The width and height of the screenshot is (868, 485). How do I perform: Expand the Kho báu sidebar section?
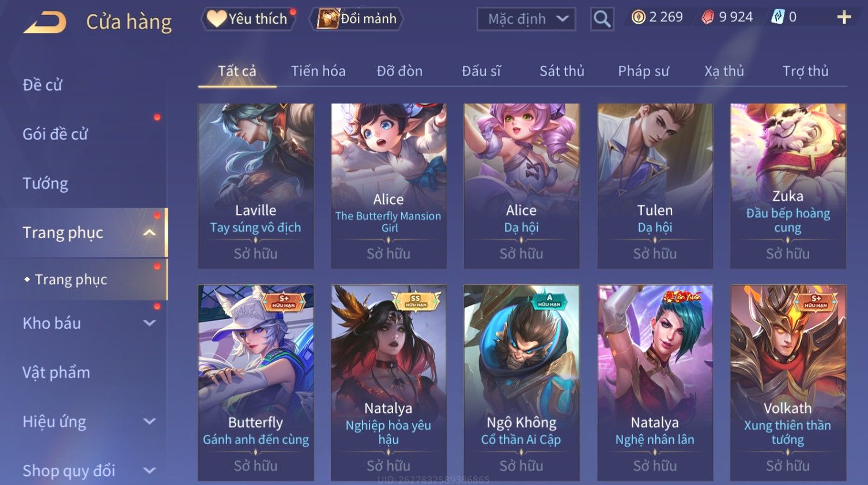(149, 323)
